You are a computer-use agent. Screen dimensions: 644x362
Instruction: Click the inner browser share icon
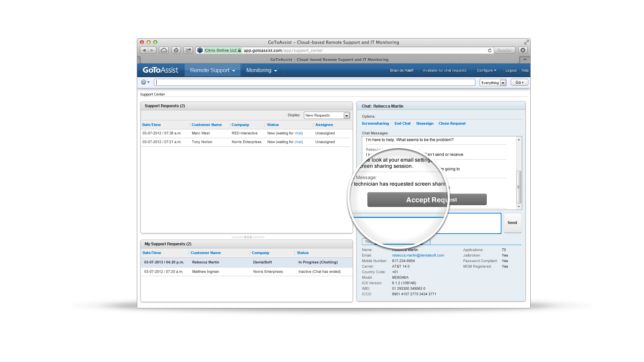point(188,50)
